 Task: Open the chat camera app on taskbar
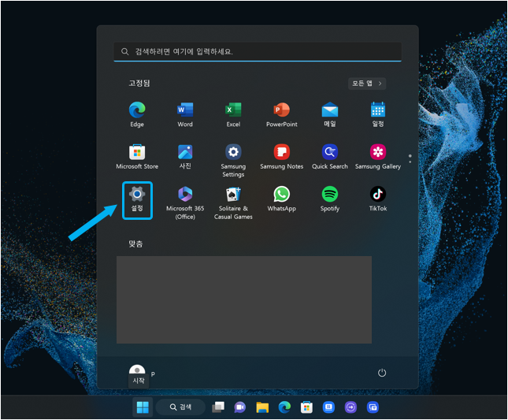pos(240,407)
